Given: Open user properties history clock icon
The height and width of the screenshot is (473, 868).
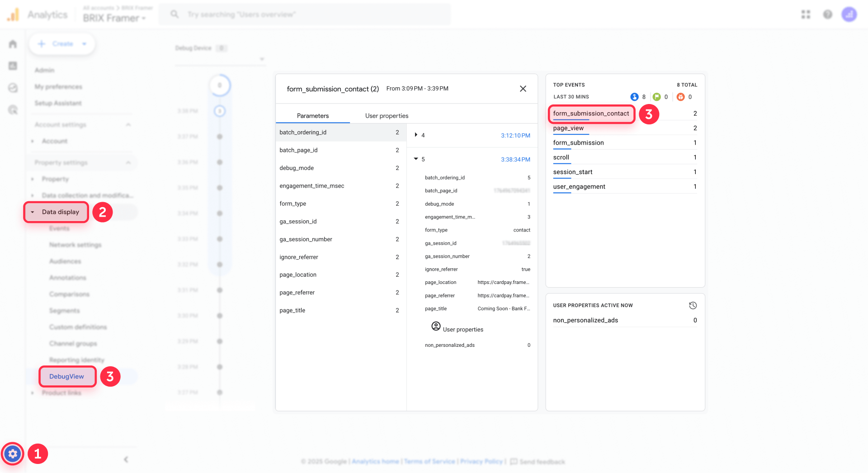Looking at the screenshot, I should pos(693,306).
